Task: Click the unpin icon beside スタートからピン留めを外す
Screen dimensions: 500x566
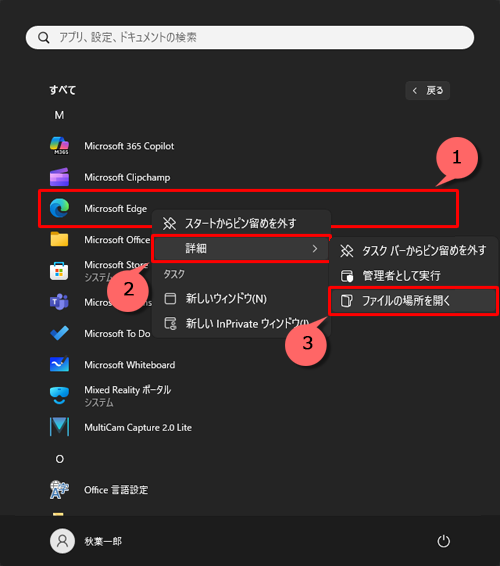Action: point(169,223)
